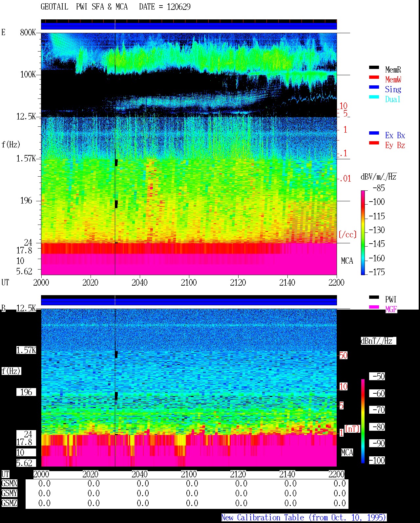The width and height of the screenshot is (420, 523).
Task: Select the "dBV/m/√Hz" units label
Action: [x=379, y=177]
